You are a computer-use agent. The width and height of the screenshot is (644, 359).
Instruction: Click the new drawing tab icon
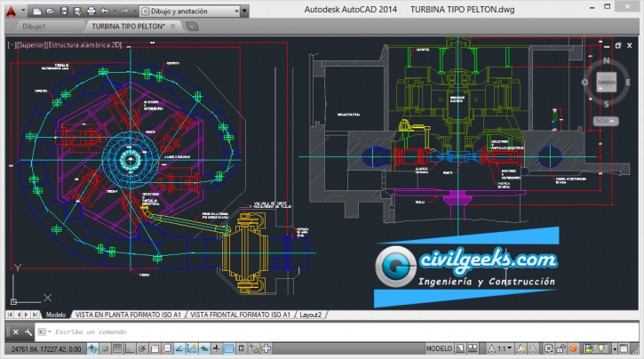193,27
